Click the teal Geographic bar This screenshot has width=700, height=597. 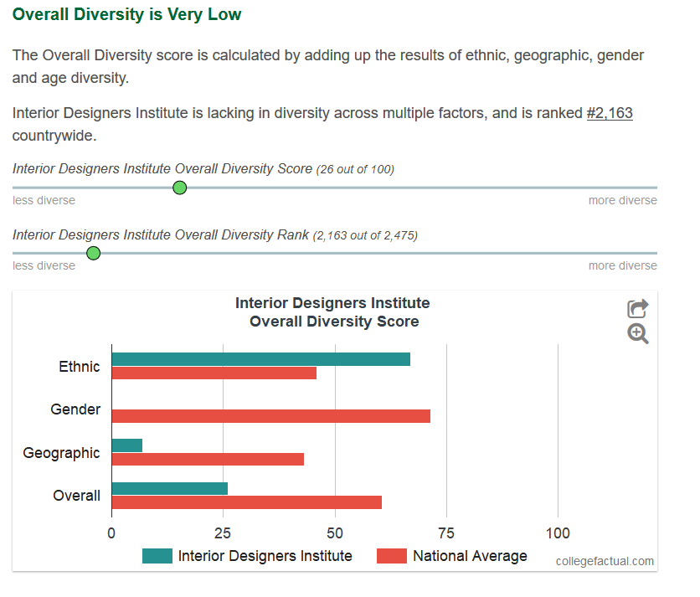pos(127,445)
